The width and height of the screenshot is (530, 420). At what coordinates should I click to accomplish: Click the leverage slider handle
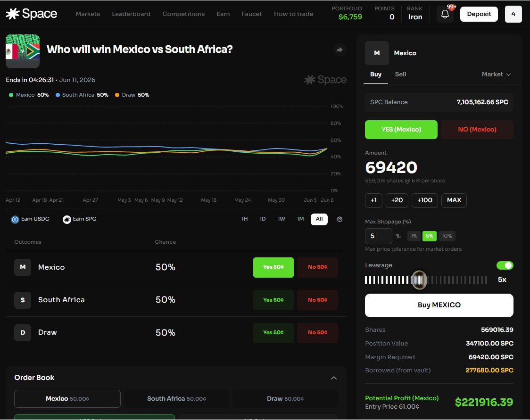pyautogui.click(x=419, y=280)
